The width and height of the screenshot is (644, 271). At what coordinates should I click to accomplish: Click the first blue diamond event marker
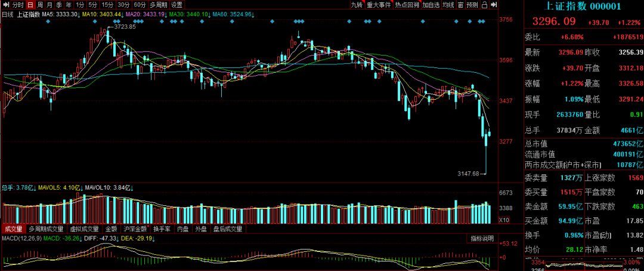[48, 21]
